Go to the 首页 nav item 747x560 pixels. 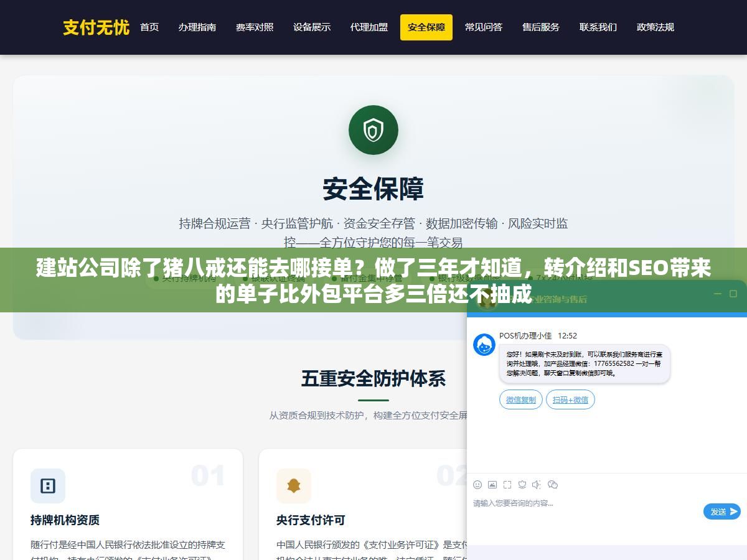pyautogui.click(x=149, y=27)
